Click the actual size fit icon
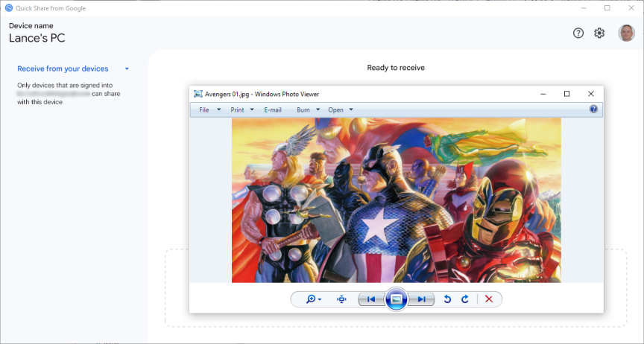The width and height of the screenshot is (644, 344). pos(341,299)
